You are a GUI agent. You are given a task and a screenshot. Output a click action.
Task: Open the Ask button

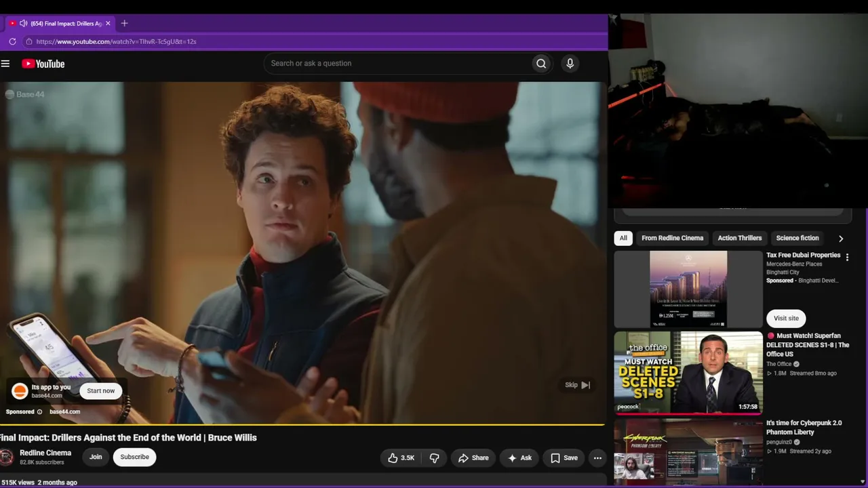click(x=519, y=458)
